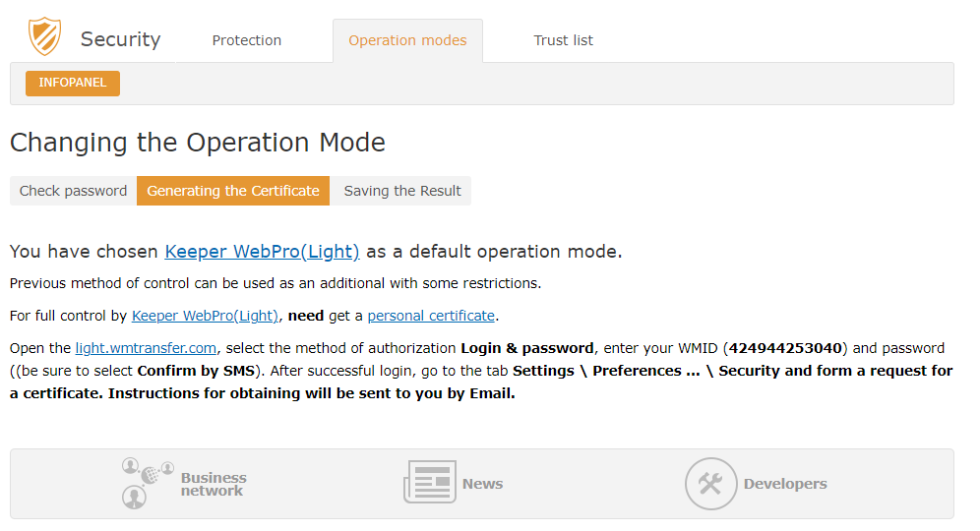980x531 pixels.
Task: Click the INFOPANEL button
Action: point(73,83)
